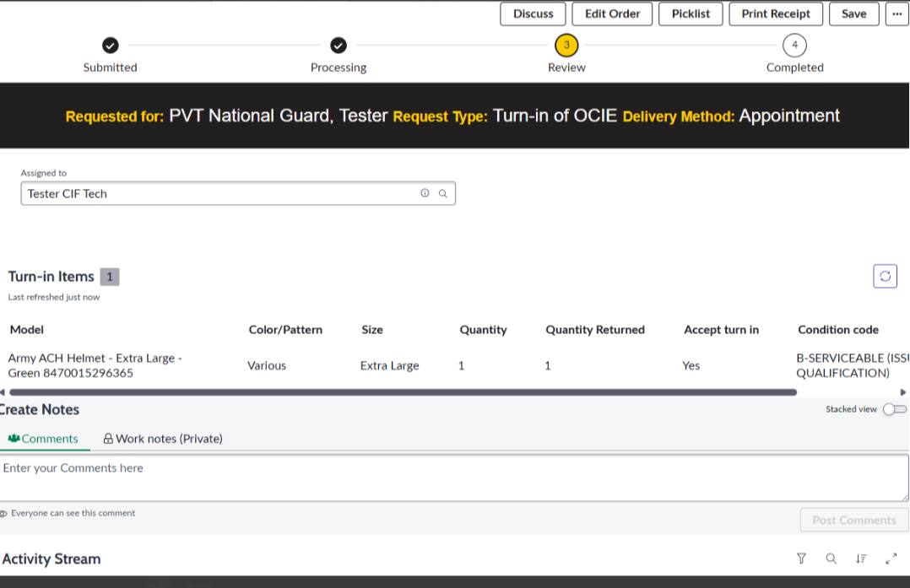Click the refresh Turn-in Items icon
Screen dimensions: 910x588
coord(885,276)
